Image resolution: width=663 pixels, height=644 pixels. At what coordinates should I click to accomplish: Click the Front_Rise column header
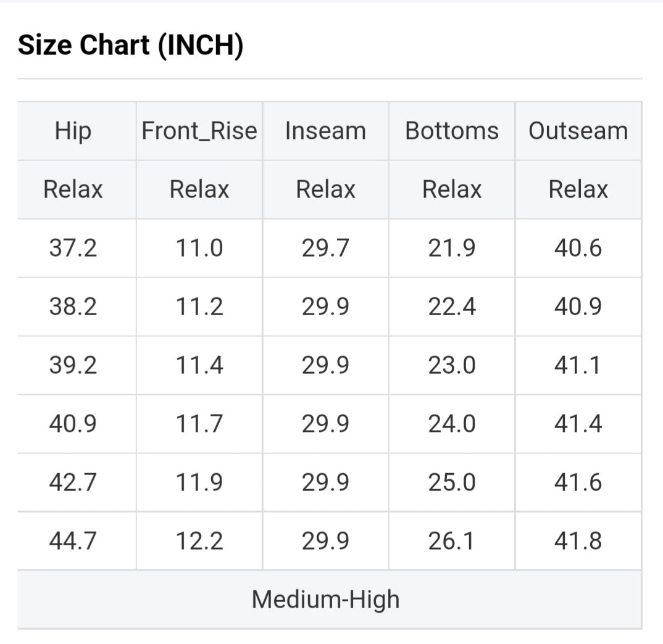(x=199, y=131)
